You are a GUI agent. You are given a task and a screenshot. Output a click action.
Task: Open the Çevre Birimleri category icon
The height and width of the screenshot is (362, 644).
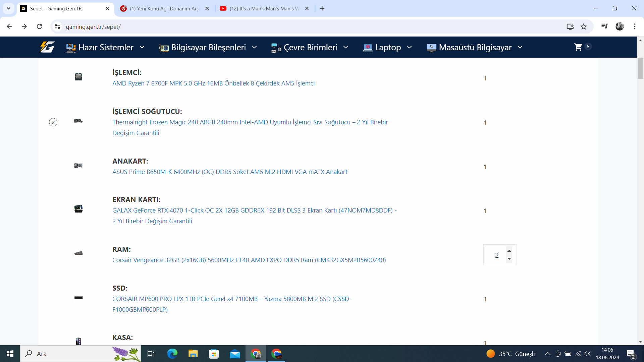pyautogui.click(x=276, y=48)
